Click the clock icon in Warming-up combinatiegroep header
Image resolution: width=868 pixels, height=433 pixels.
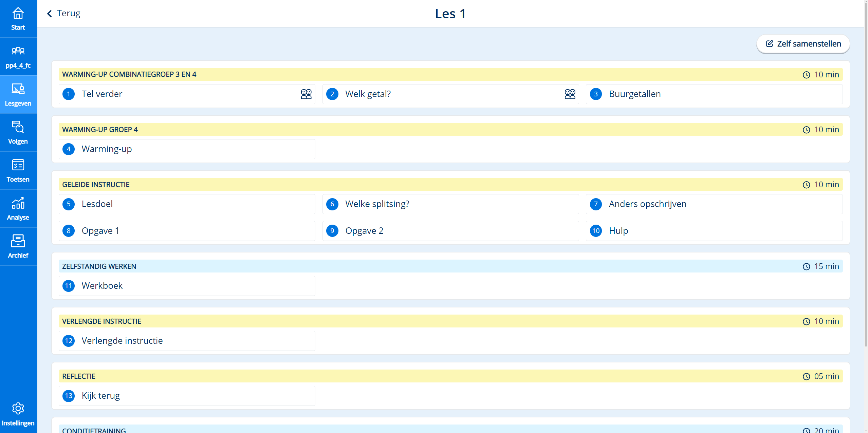807,75
